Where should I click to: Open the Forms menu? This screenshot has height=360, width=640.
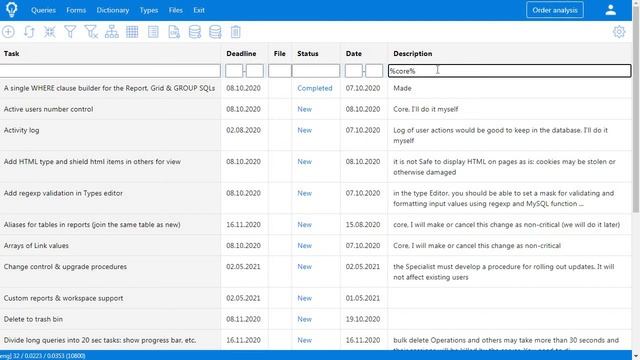(x=76, y=10)
